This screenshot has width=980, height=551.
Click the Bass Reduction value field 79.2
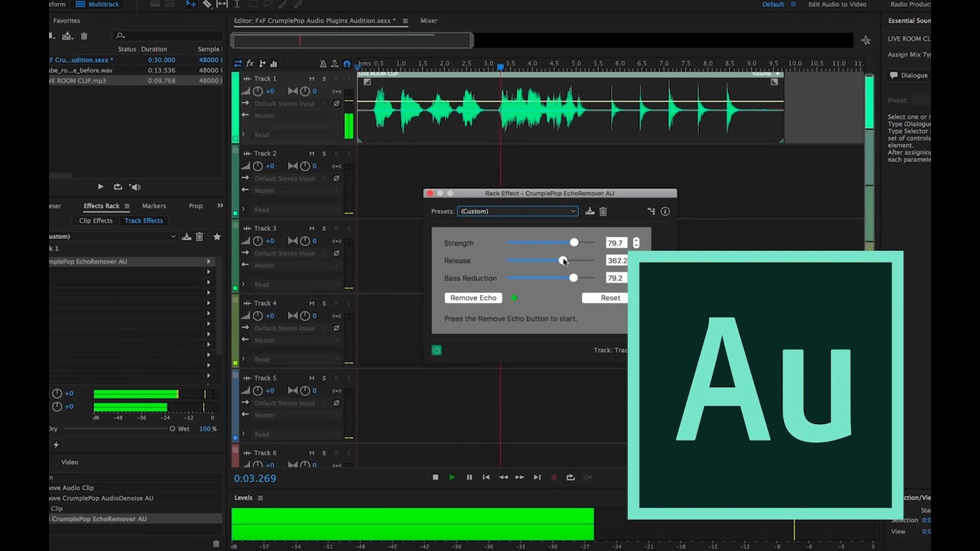point(616,278)
